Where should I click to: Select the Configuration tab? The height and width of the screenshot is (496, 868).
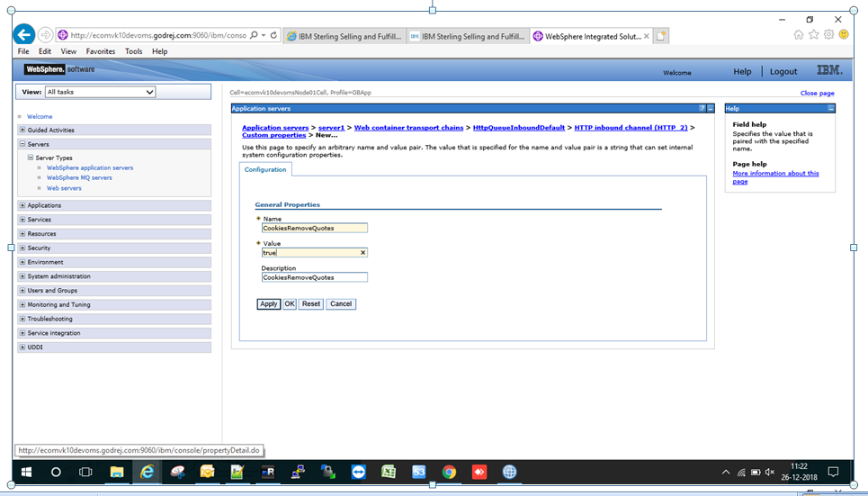pos(265,169)
